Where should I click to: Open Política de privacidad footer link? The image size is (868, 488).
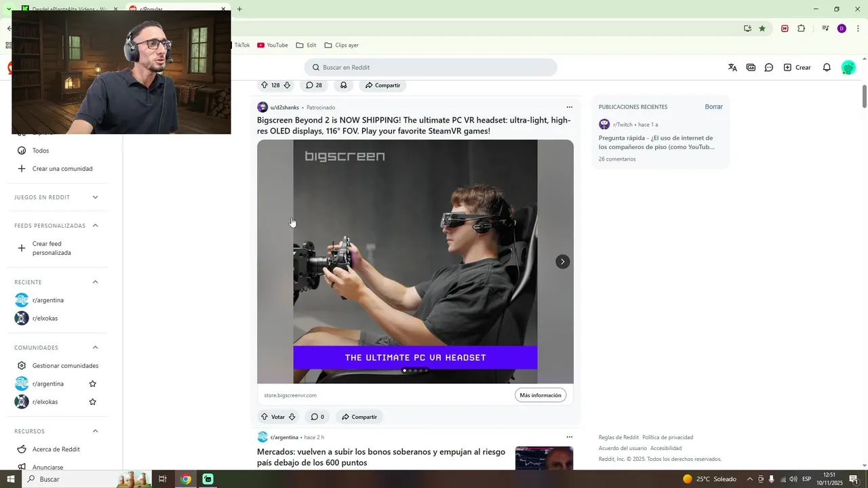[667, 437]
